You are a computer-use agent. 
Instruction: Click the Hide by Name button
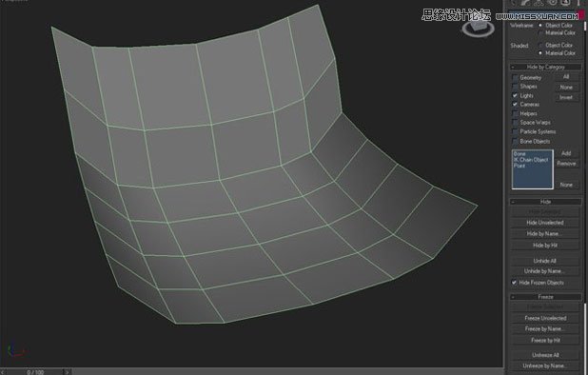(x=545, y=233)
